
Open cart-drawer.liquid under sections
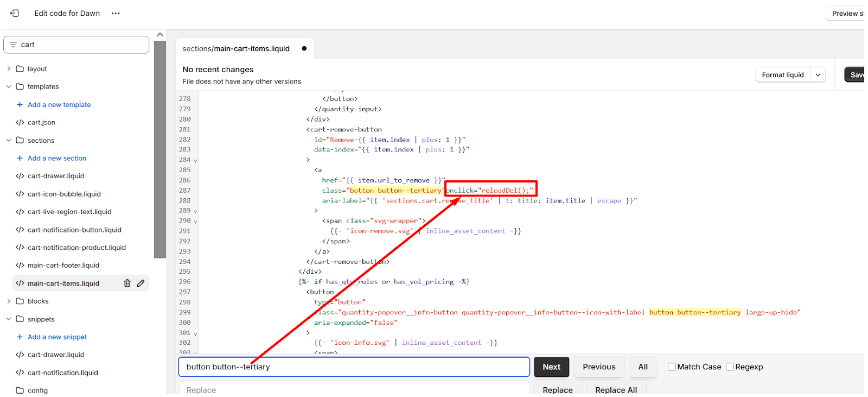(56, 176)
